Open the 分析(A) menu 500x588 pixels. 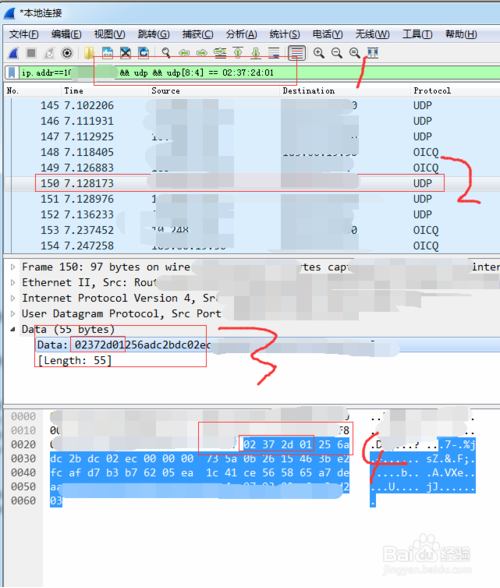(241, 34)
